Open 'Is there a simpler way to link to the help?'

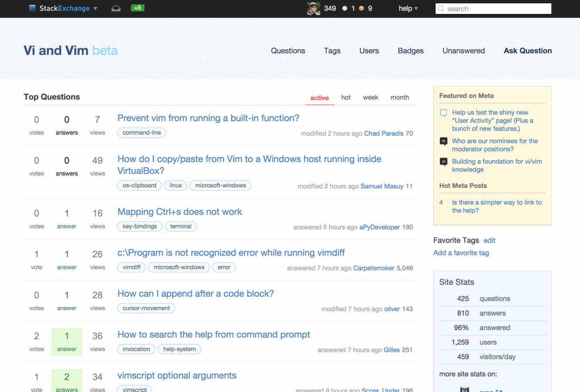point(497,206)
